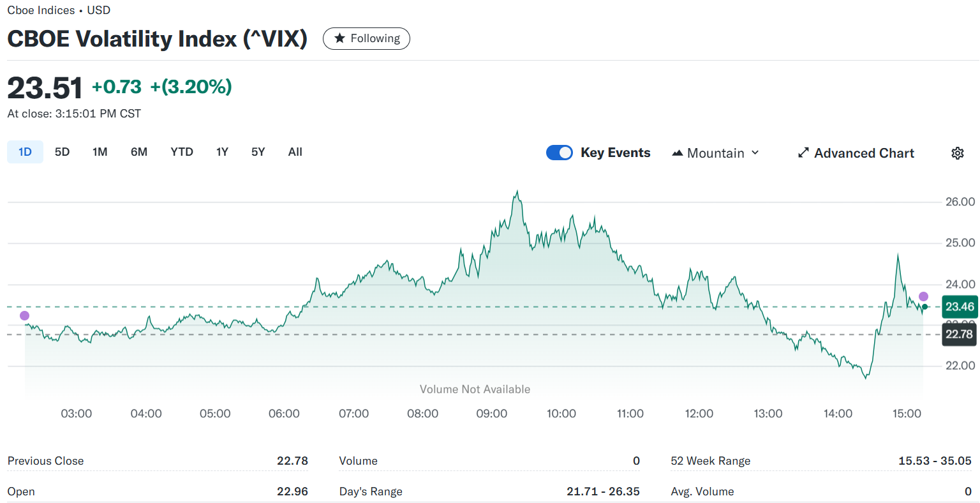980x503 pixels.
Task: Click the 22.96 Open value
Action: point(292,492)
